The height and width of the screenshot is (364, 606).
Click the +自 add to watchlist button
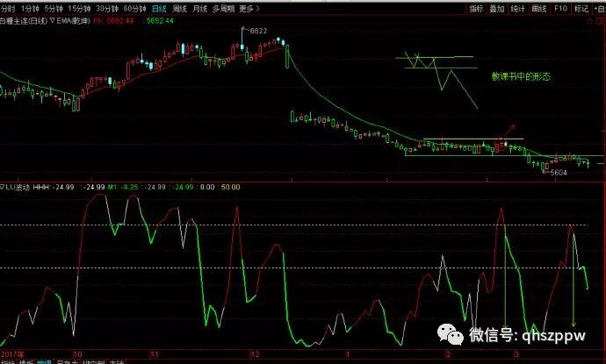[600, 9]
